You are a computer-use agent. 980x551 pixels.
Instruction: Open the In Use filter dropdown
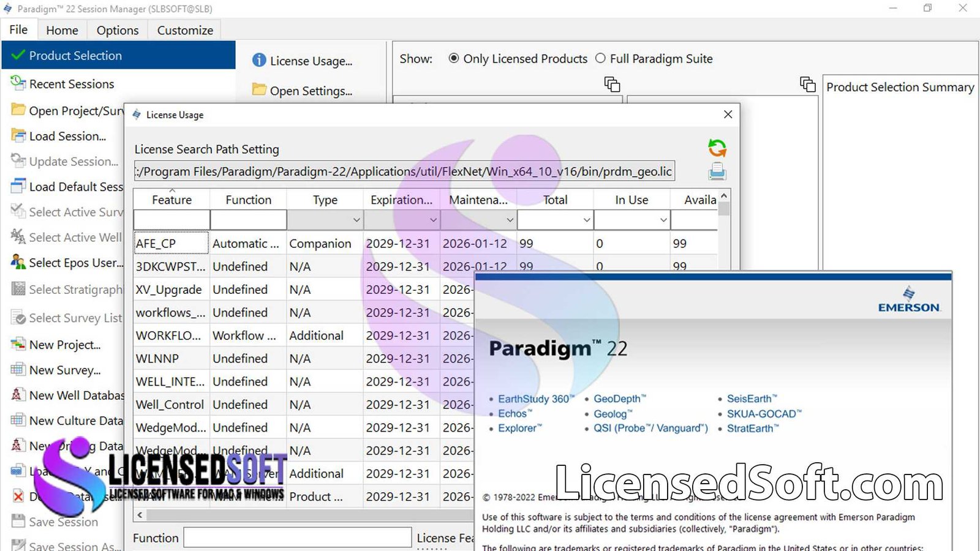point(663,220)
